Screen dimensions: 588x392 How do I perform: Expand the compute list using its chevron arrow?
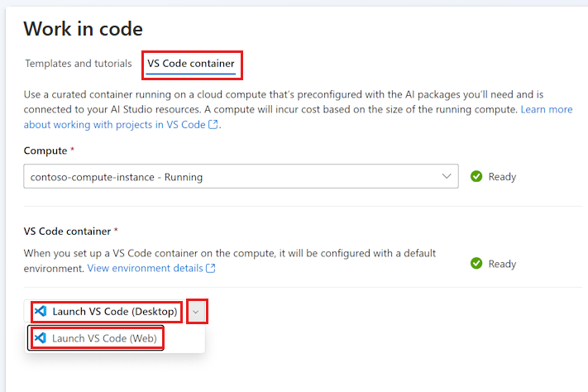point(447,176)
